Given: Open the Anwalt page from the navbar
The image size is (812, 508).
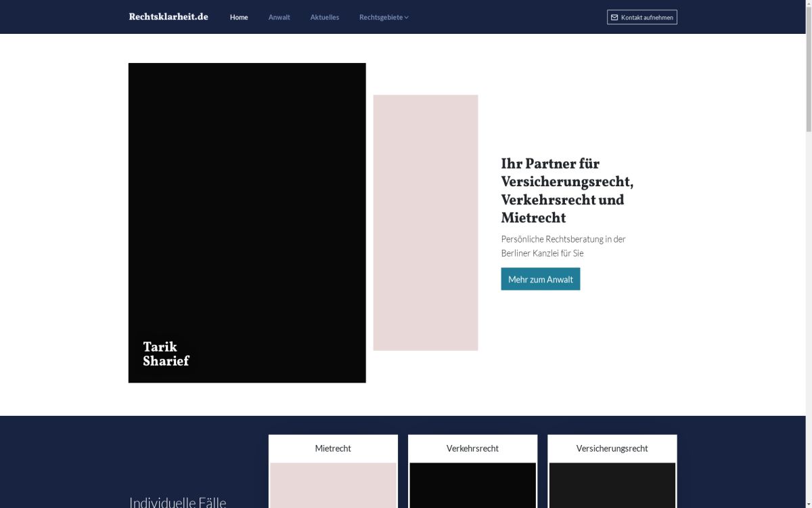Looking at the screenshot, I should (279, 17).
